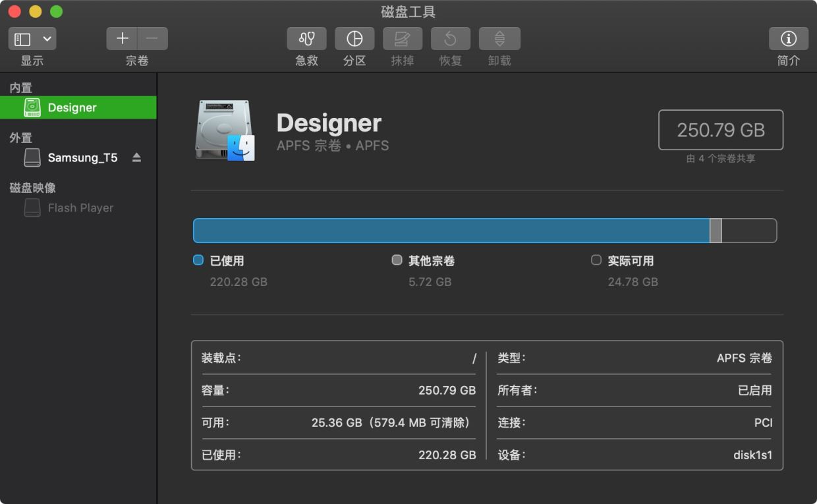Toggle the sidebar view button
The image size is (817, 504).
click(22, 39)
